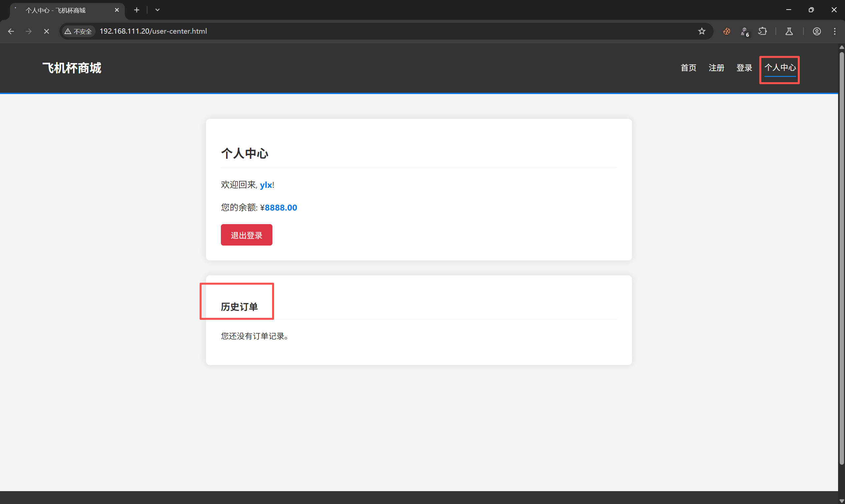Click the 不安全 security indicator
845x504 pixels.
79,31
